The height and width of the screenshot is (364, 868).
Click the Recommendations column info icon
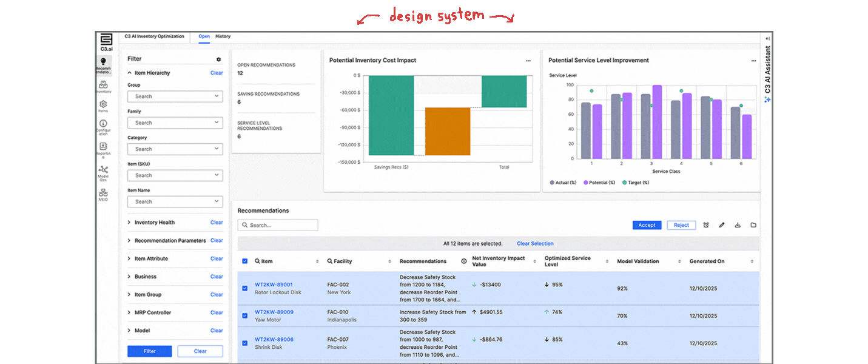pyautogui.click(x=464, y=261)
